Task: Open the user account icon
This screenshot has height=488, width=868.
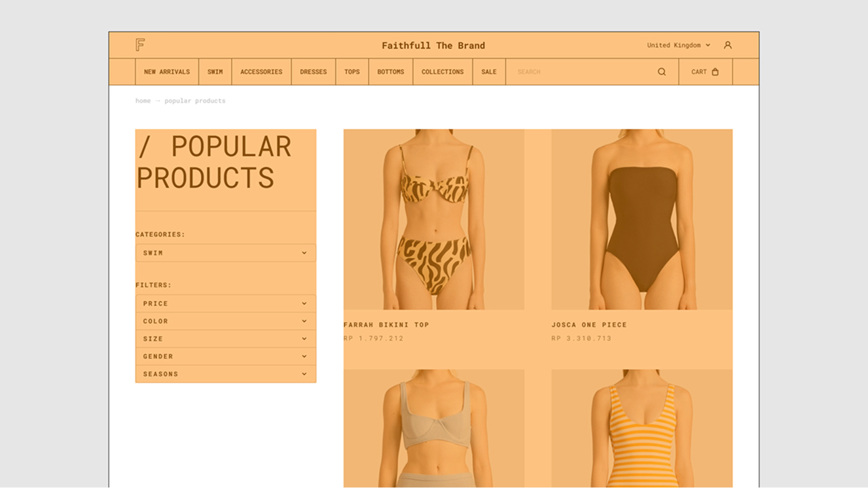Action: pos(727,45)
